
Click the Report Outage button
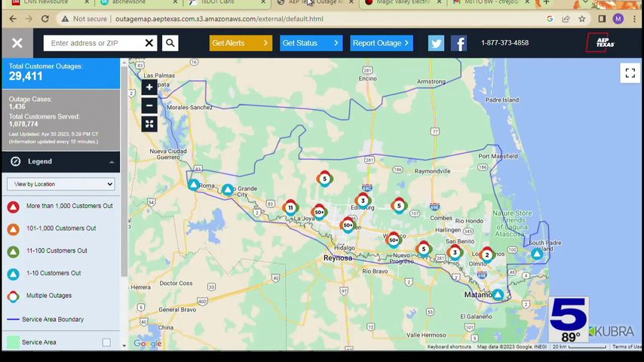click(381, 43)
